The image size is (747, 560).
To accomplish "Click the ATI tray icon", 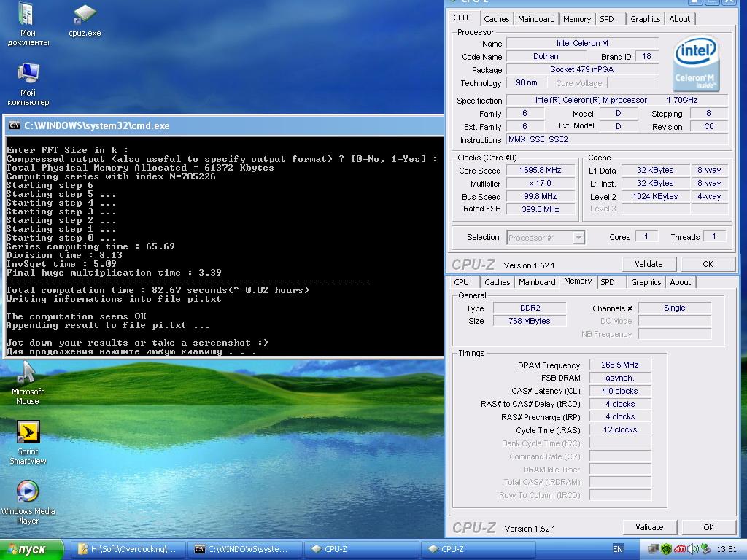I will coord(679,549).
